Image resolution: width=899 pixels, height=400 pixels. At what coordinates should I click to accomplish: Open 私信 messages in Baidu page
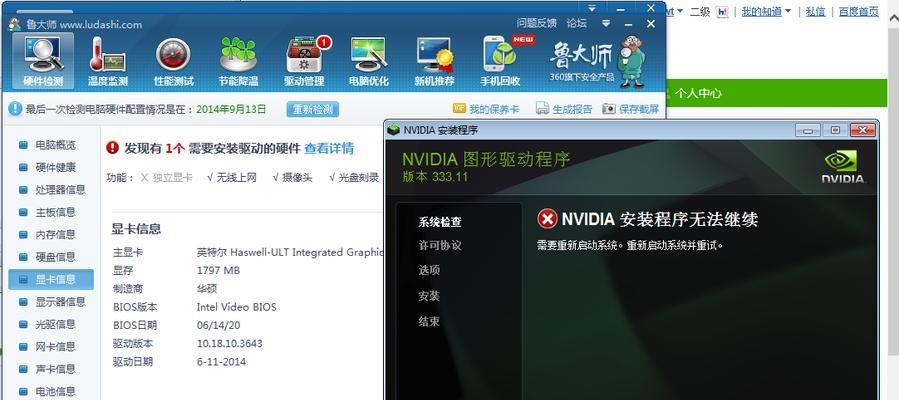[x=815, y=11]
